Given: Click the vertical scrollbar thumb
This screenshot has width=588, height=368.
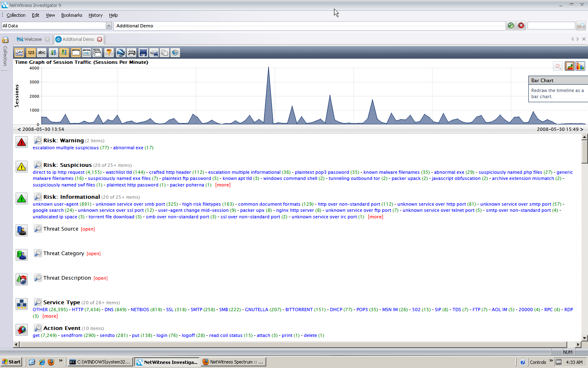Looking at the screenshot, I should pyautogui.click(x=584, y=152).
